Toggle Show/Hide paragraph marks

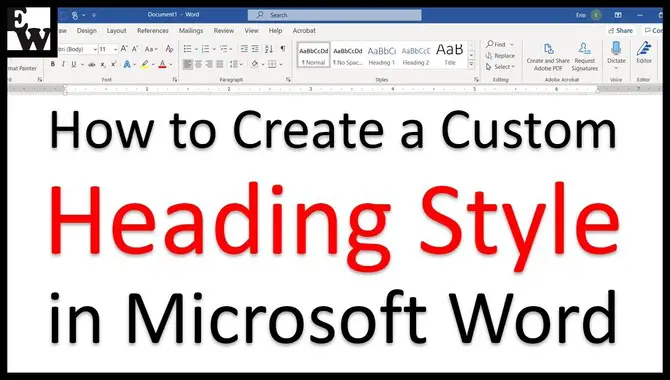282,49
